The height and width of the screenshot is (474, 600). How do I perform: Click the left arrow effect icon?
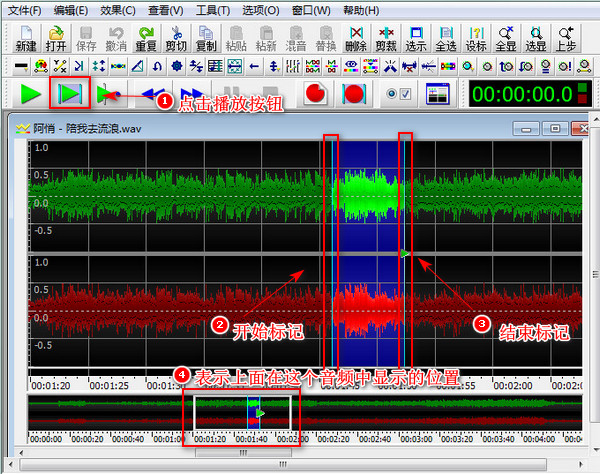(254, 66)
